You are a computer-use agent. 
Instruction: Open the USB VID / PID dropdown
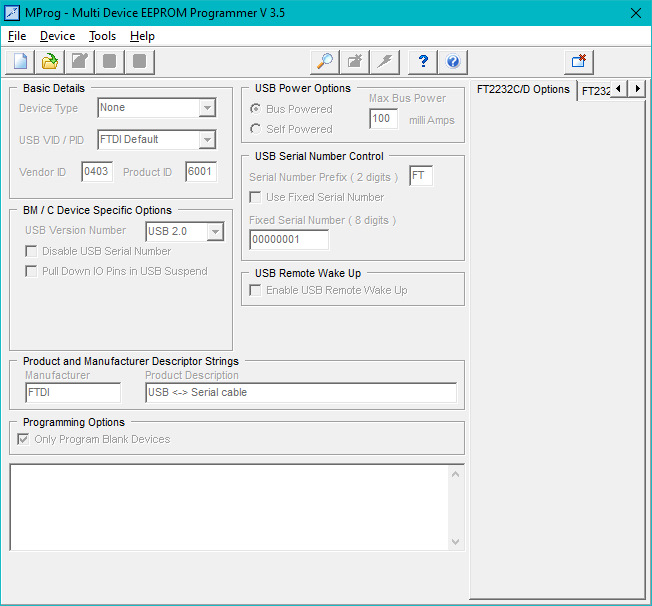[207, 140]
